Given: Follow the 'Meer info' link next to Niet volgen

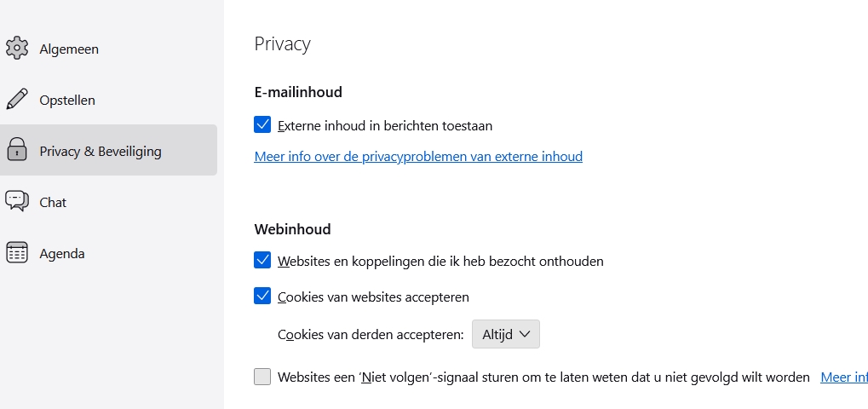Looking at the screenshot, I should pos(843,377).
